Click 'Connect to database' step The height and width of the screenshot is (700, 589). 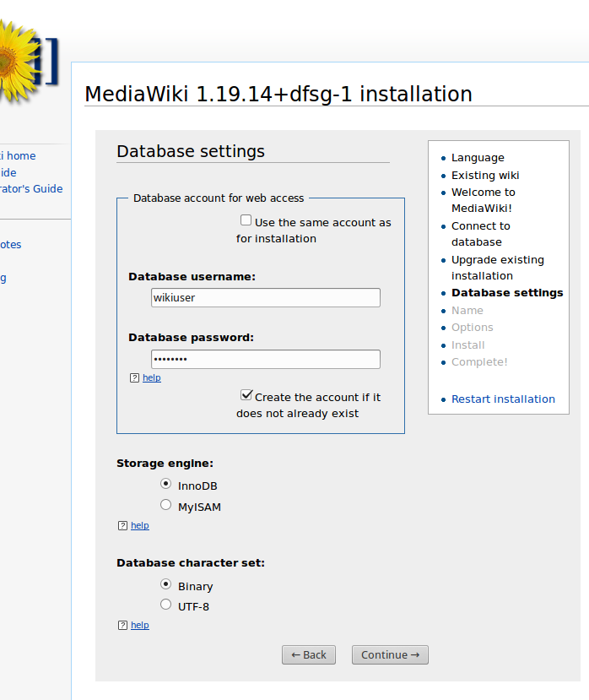(481, 234)
